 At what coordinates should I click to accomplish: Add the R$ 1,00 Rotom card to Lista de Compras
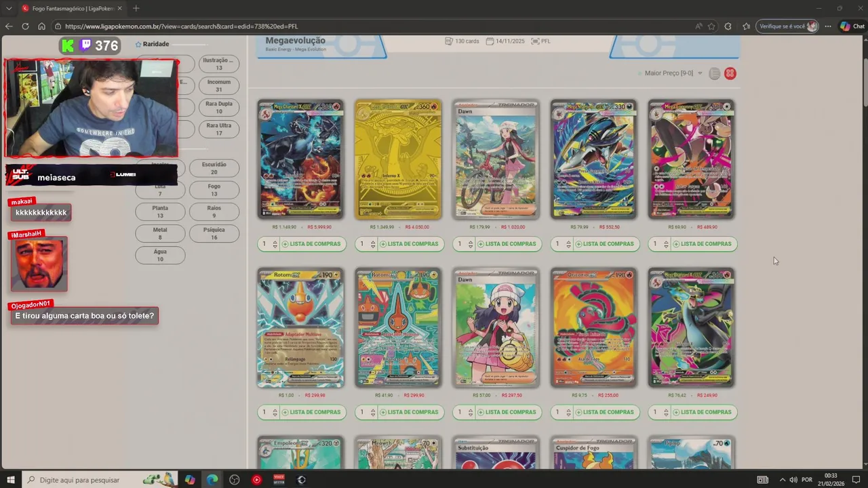click(311, 412)
